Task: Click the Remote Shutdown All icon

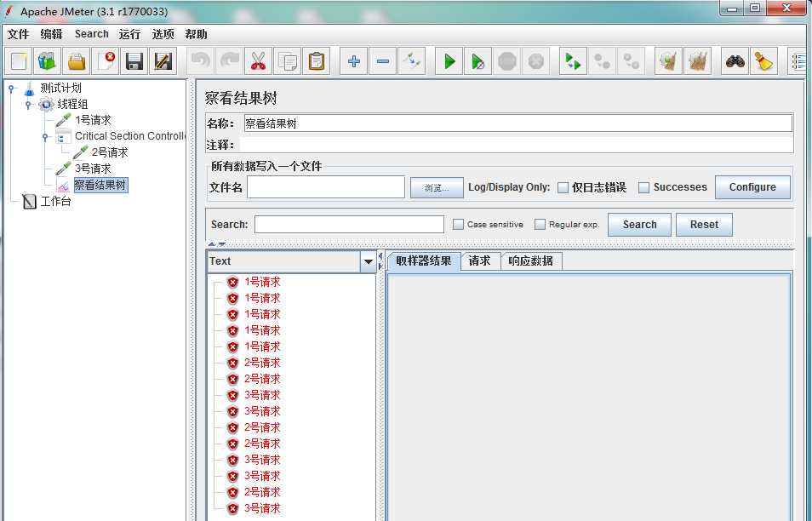Action: tap(632, 61)
